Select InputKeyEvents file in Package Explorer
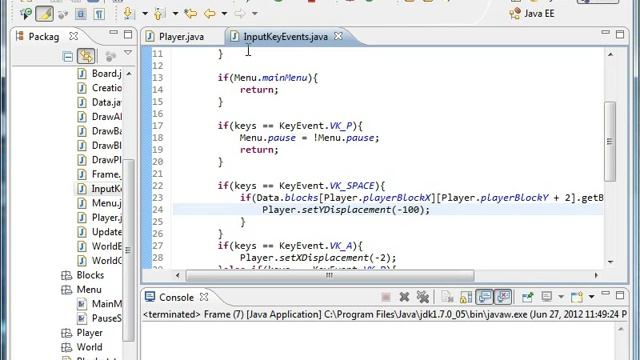 pos(100,189)
